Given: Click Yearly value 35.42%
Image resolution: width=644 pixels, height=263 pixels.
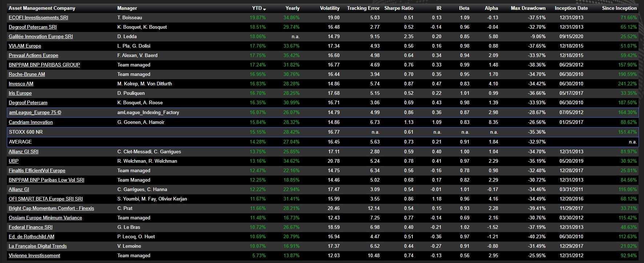Looking at the screenshot, I should coord(291,55).
